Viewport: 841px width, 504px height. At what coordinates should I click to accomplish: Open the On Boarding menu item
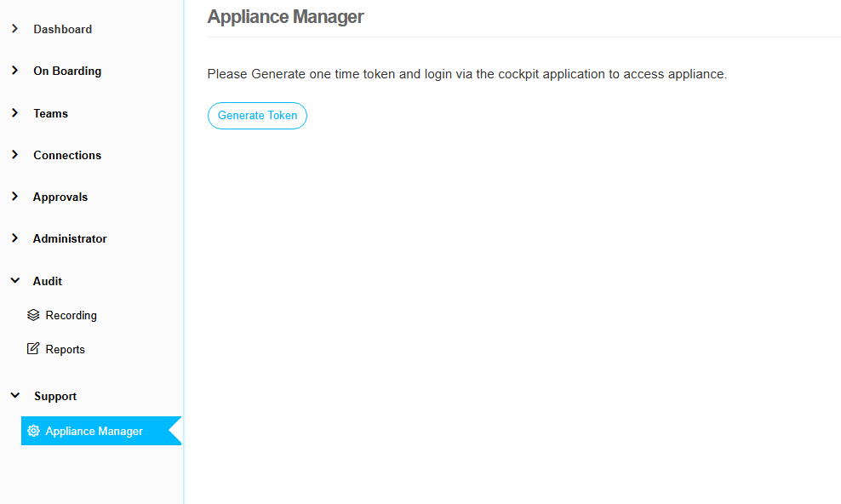(x=67, y=71)
